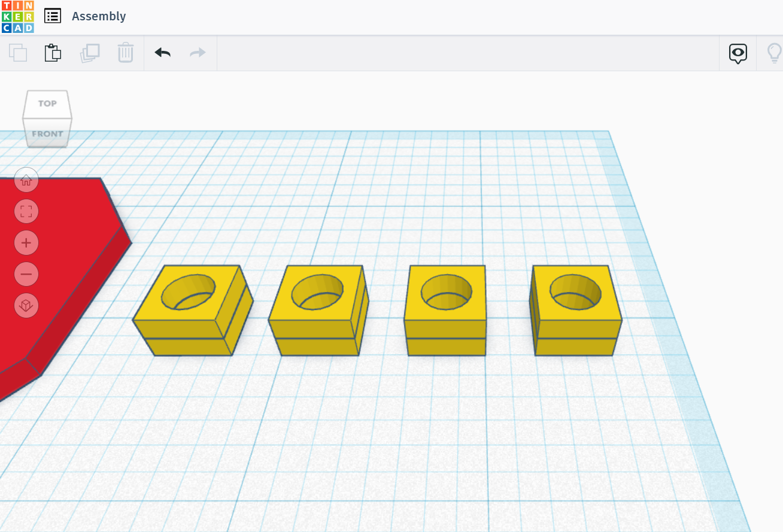
Task: Click TOP on the view cube
Action: (47, 102)
